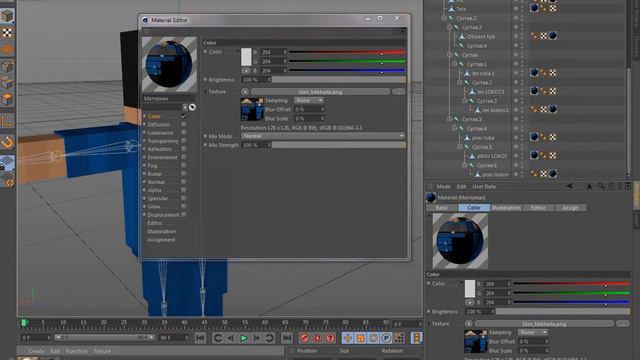Toggle scale keying square icon
Image resolution: width=640 pixels, height=360 pixels.
[360, 338]
